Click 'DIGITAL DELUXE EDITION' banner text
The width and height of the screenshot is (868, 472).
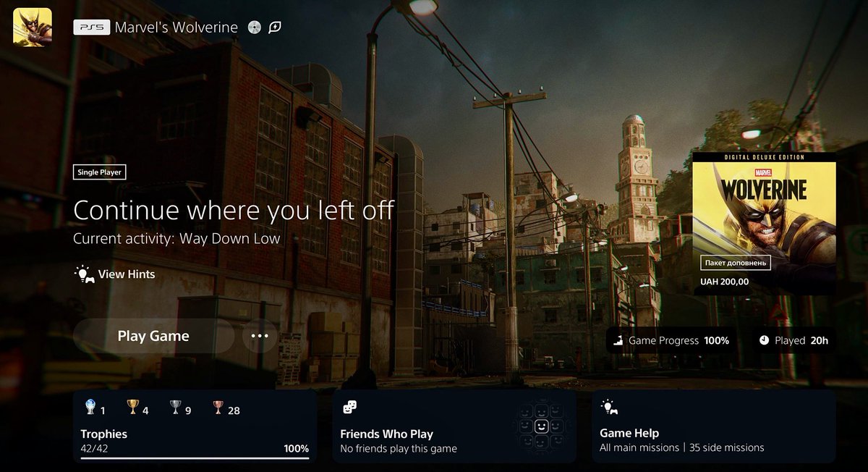[x=765, y=157]
